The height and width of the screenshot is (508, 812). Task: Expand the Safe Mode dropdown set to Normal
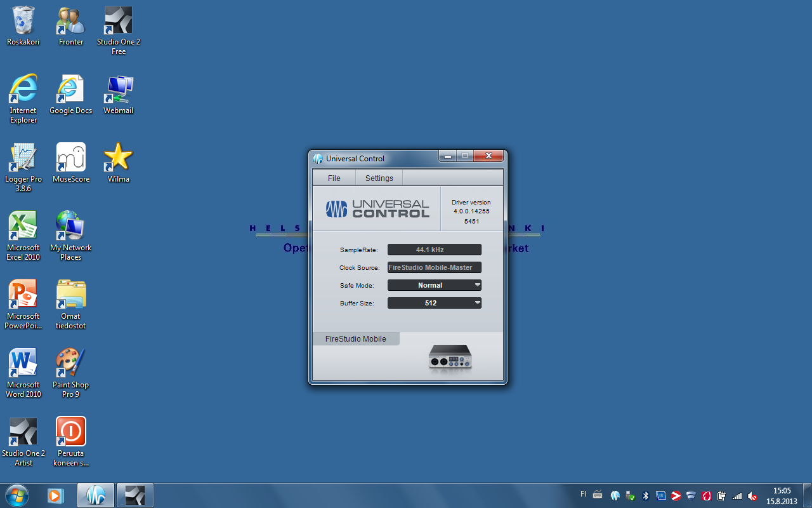pos(435,285)
